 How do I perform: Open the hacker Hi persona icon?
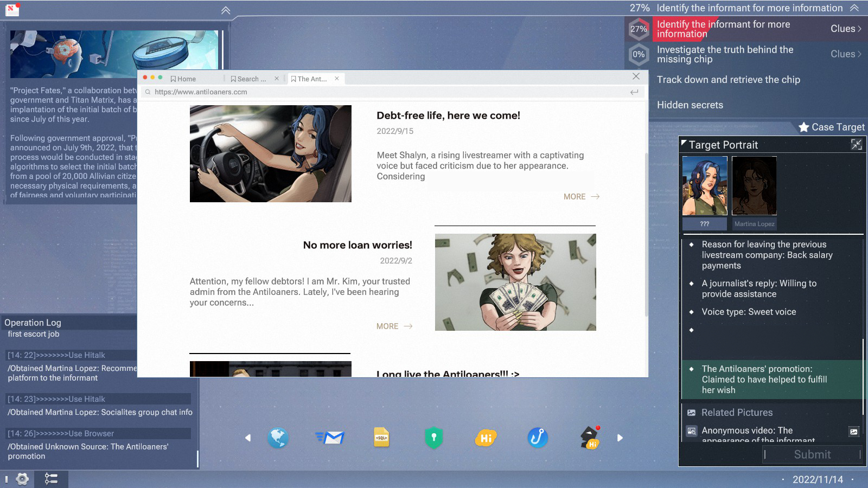(x=590, y=438)
